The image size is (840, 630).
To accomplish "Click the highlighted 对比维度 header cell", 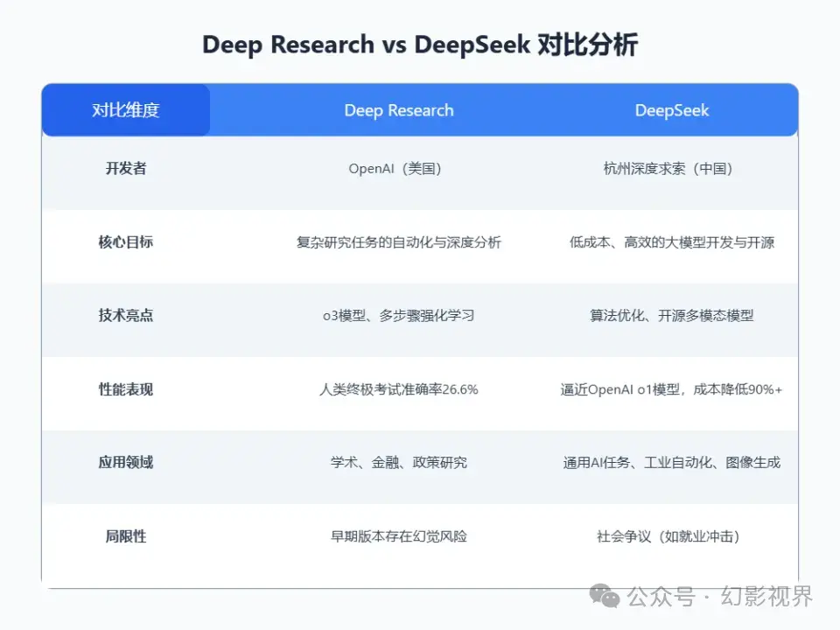I will pos(124,109).
